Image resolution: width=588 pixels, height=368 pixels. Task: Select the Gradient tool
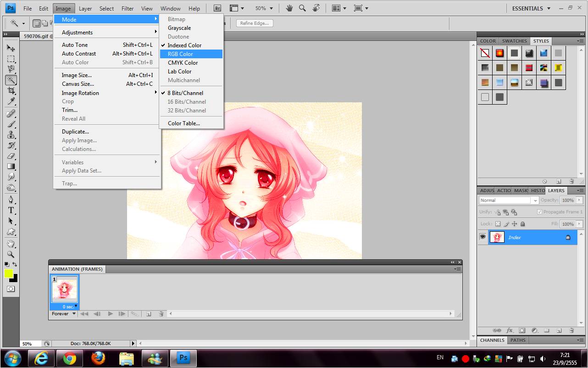(x=11, y=167)
